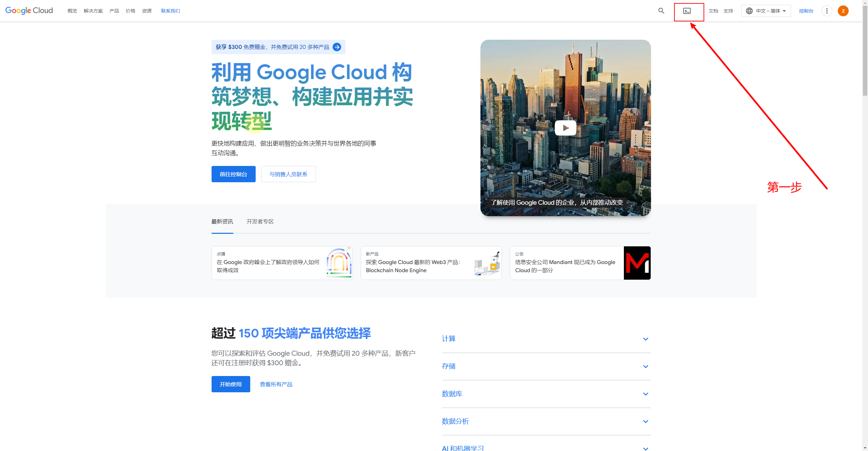Activate Cloud Shell terminal icon

coord(687,11)
